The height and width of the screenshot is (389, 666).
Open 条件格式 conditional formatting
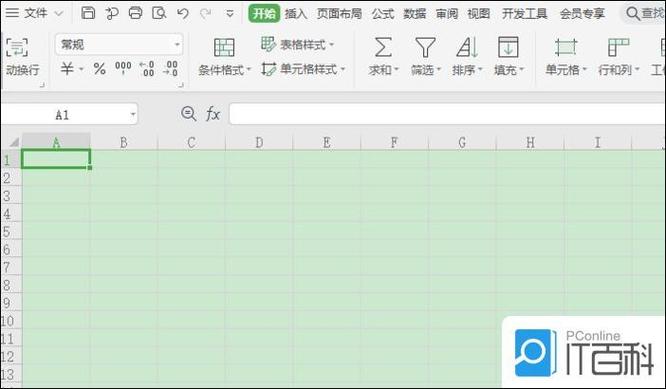[x=225, y=57]
